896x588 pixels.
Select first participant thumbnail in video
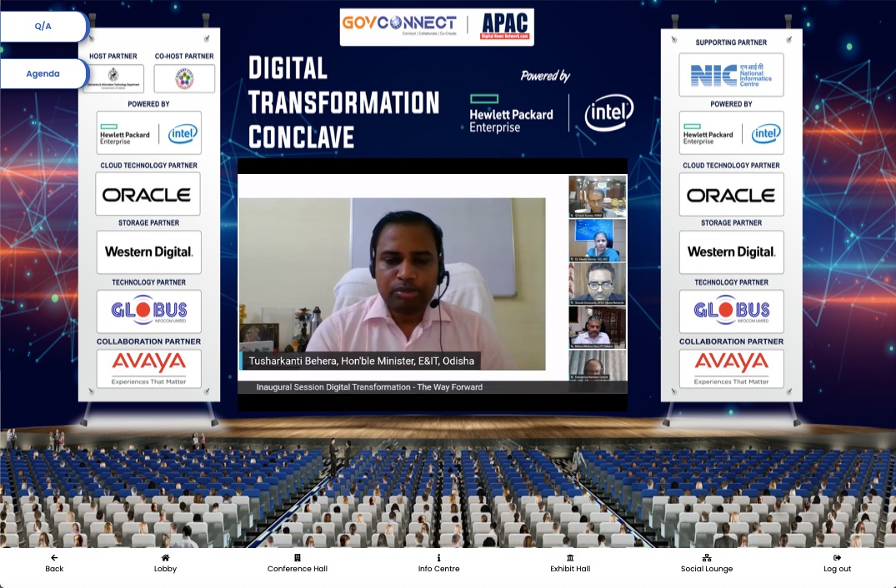[597, 197]
